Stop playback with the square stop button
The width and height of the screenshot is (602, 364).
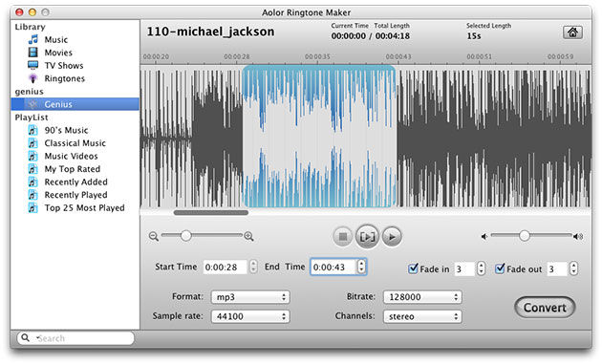(x=343, y=237)
